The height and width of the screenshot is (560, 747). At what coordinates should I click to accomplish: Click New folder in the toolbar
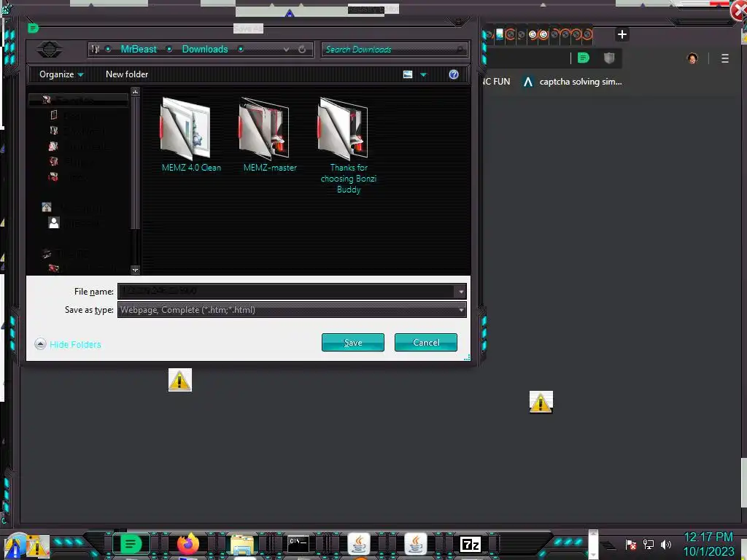click(x=127, y=74)
